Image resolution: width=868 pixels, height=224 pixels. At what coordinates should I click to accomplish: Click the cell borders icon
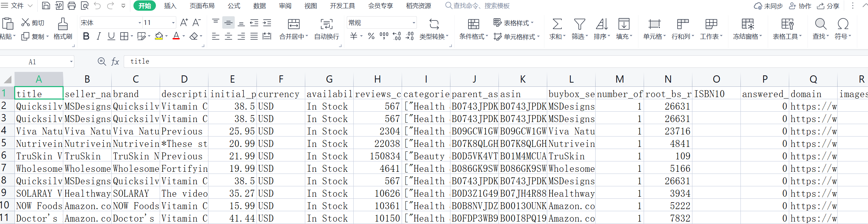click(124, 36)
